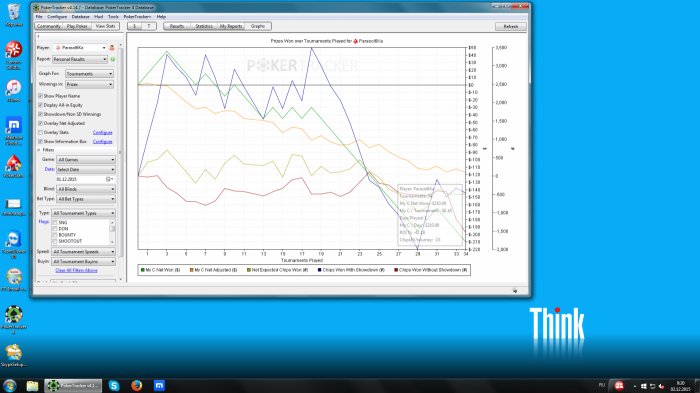The width and height of the screenshot is (700, 393).
Task: Open PokerStars desktop shortcut
Action: point(13,166)
